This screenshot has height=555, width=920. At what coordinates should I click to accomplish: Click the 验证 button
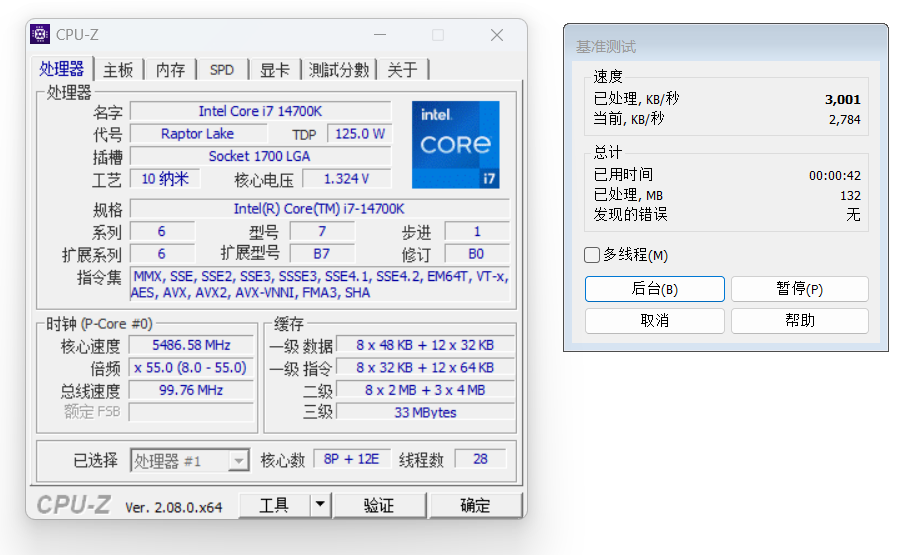(379, 505)
